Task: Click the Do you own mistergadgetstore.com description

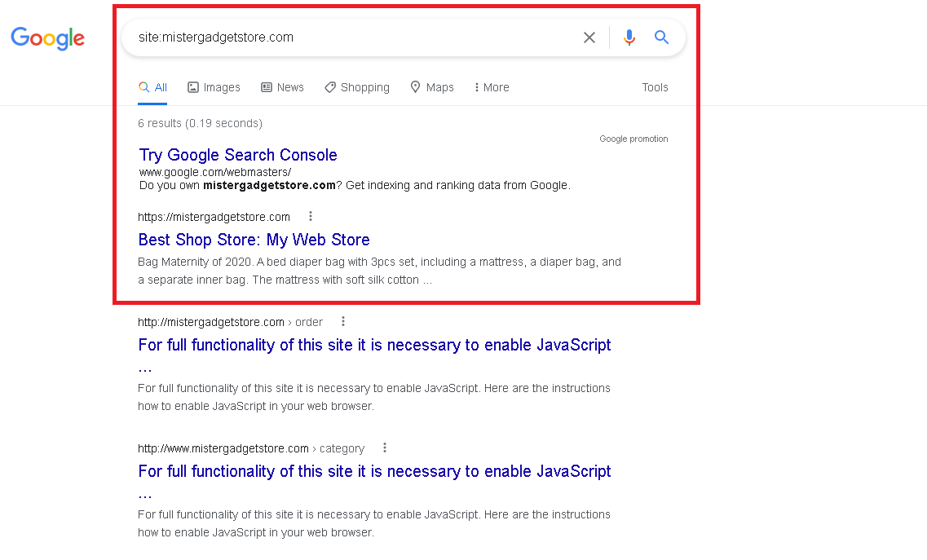Action: [355, 185]
